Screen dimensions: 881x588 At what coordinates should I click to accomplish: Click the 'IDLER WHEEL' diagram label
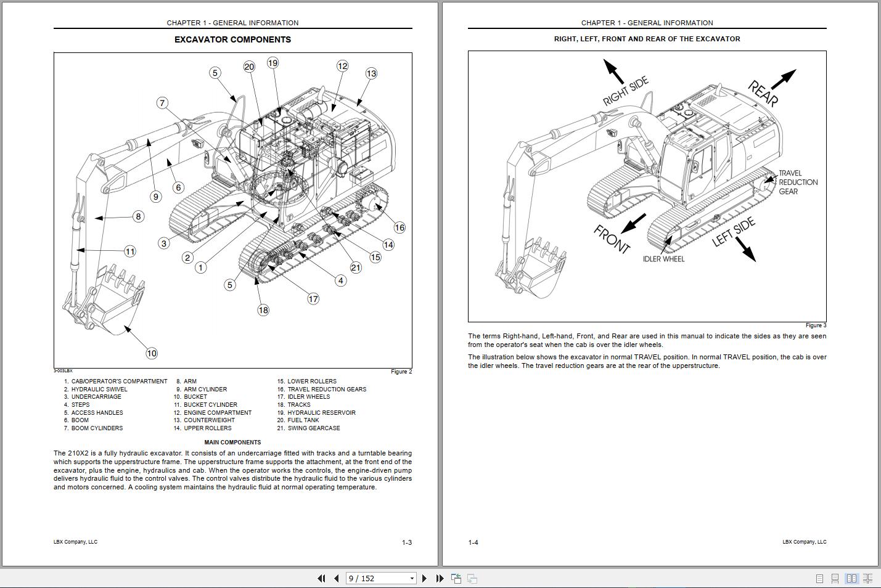click(663, 259)
